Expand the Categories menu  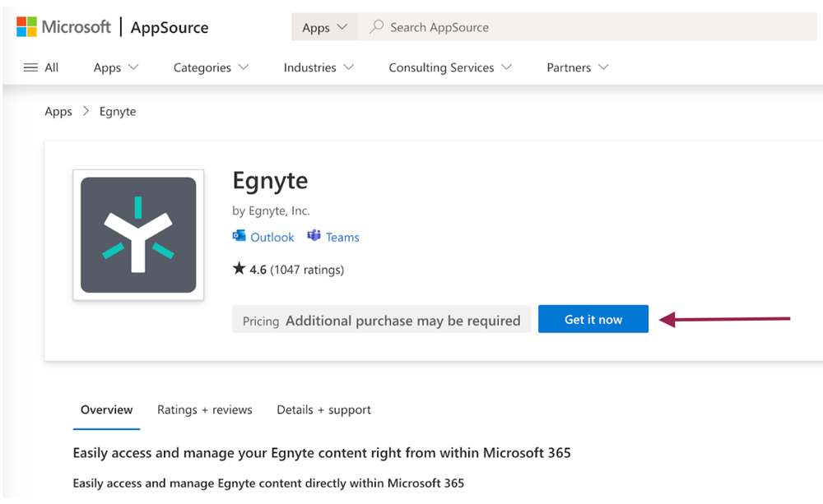[x=211, y=67]
